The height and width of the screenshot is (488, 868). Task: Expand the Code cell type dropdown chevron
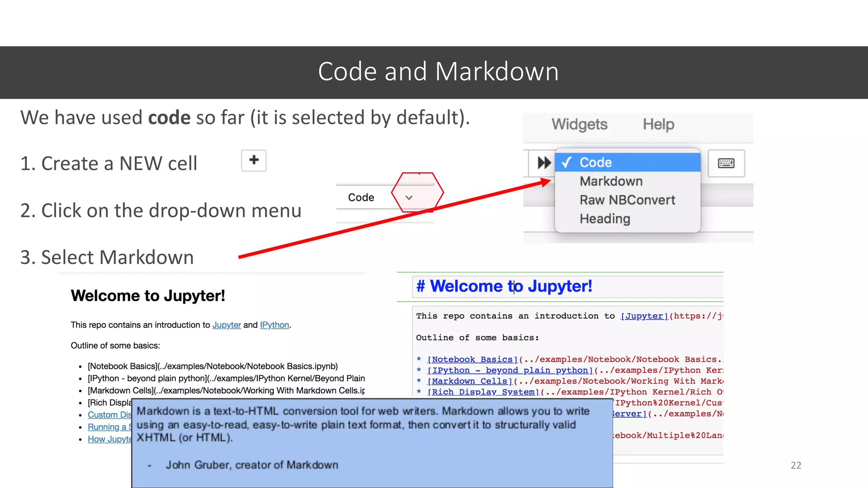pos(409,197)
